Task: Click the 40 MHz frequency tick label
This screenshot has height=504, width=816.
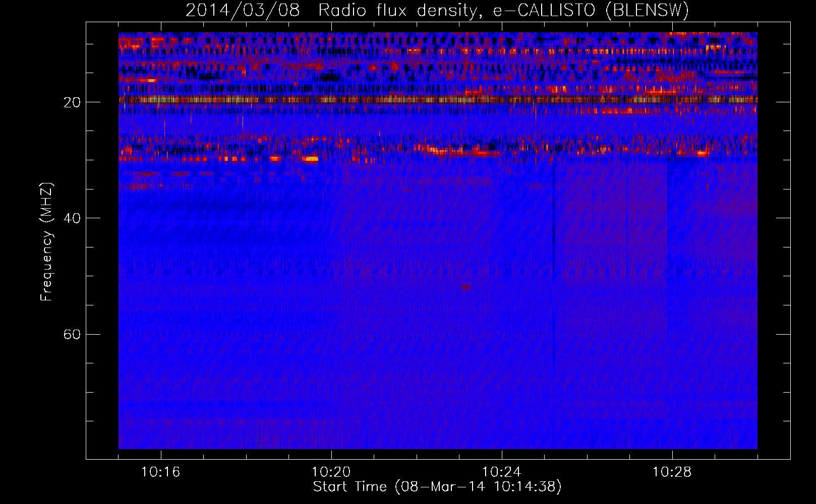Action: pos(72,218)
